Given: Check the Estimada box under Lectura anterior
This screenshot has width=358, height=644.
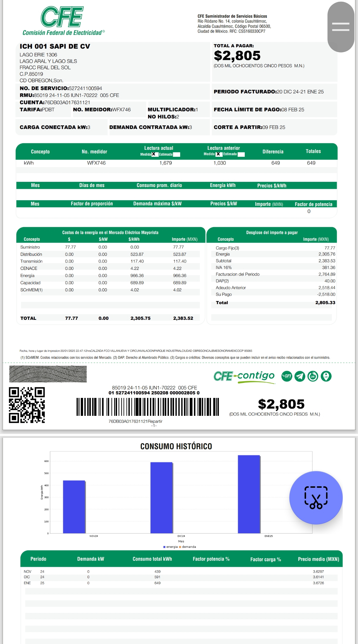Looking at the screenshot, I should tap(241, 154).
